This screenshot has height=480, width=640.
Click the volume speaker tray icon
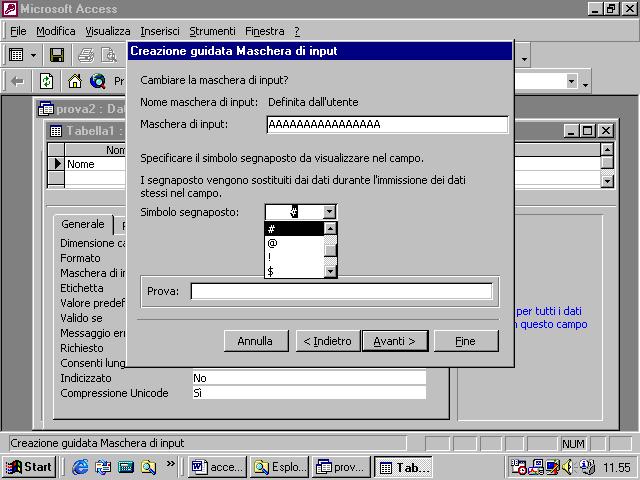(568, 467)
